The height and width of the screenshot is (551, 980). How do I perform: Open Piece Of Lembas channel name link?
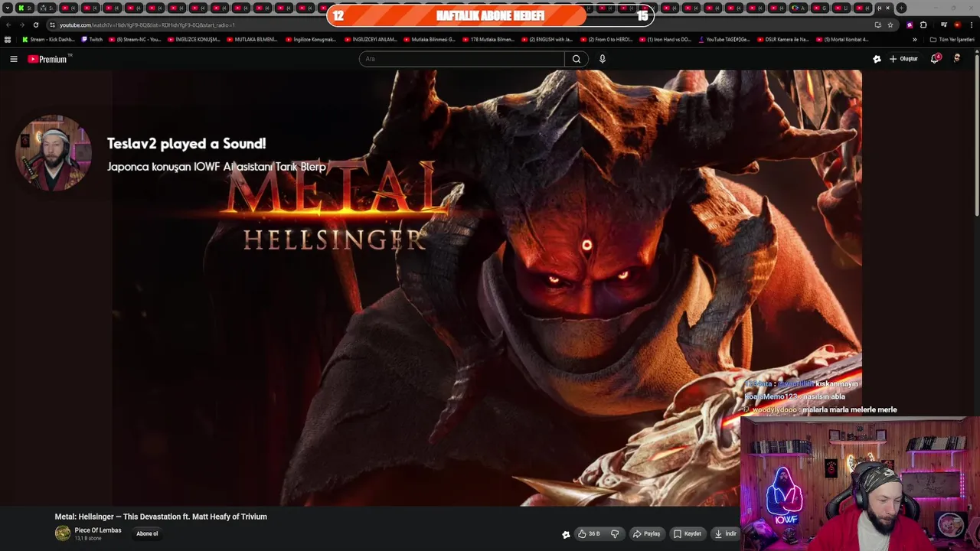pos(98,530)
